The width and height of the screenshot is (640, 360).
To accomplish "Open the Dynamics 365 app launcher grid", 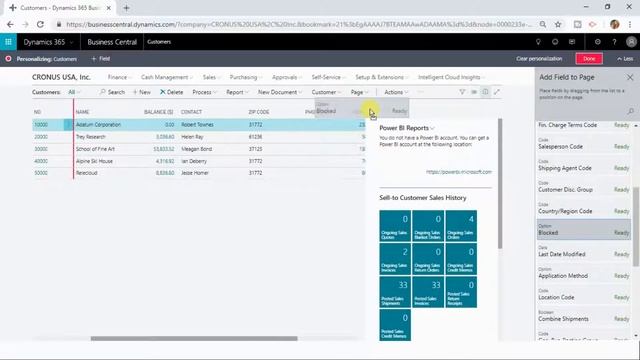I will click(8, 42).
